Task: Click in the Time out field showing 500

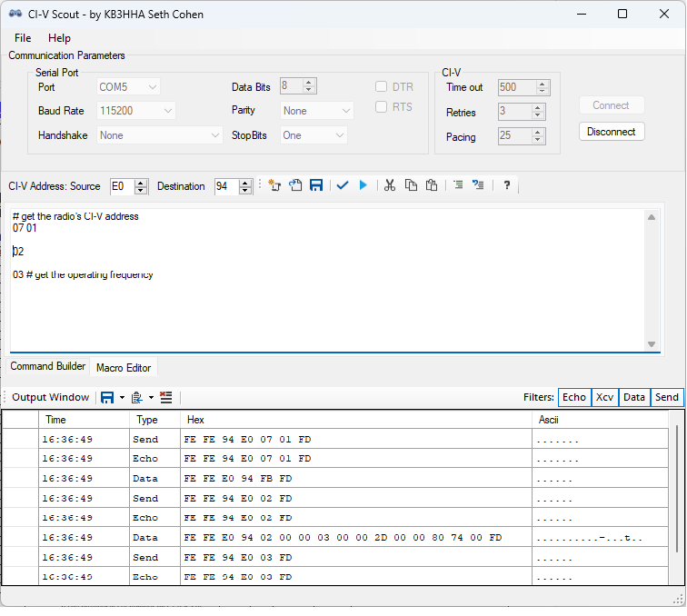Action: pos(517,87)
